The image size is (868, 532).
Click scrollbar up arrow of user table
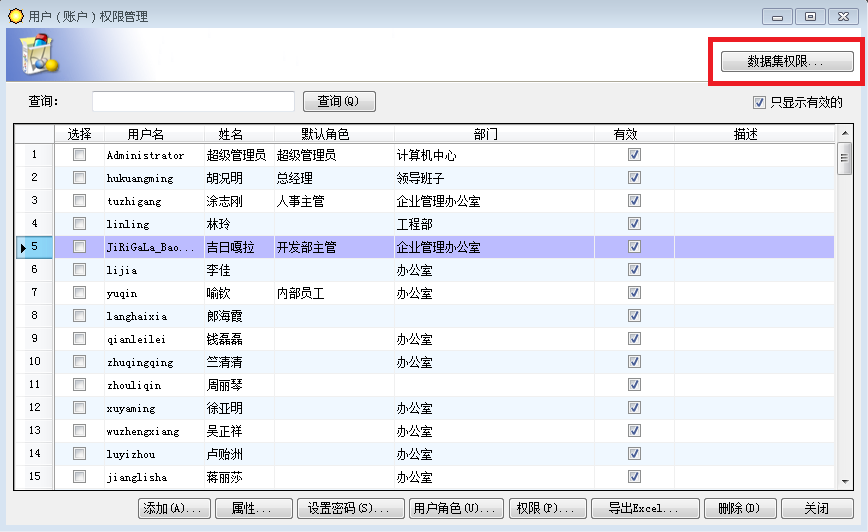point(845,133)
